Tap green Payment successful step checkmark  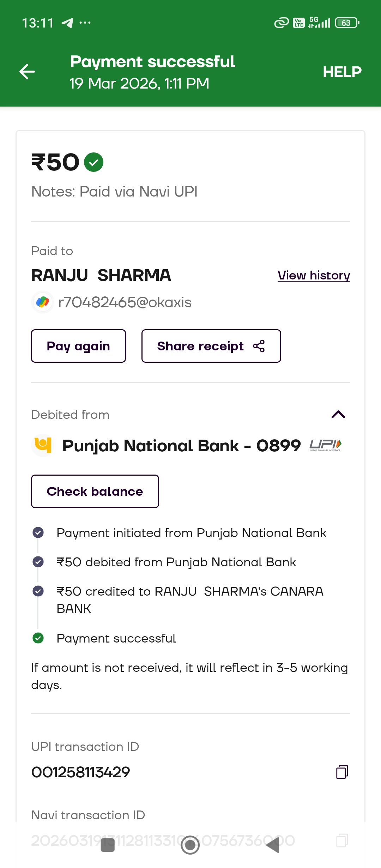tap(38, 638)
